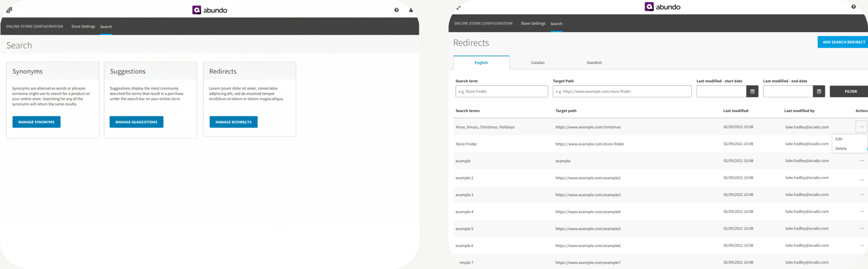
Task: Click Add Search Redirect button
Action: (844, 42)
